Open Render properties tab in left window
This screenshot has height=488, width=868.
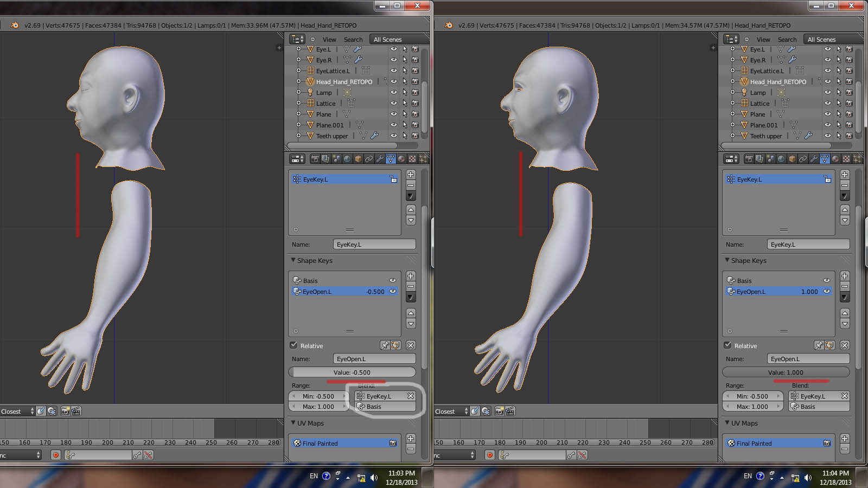[315, 159]
